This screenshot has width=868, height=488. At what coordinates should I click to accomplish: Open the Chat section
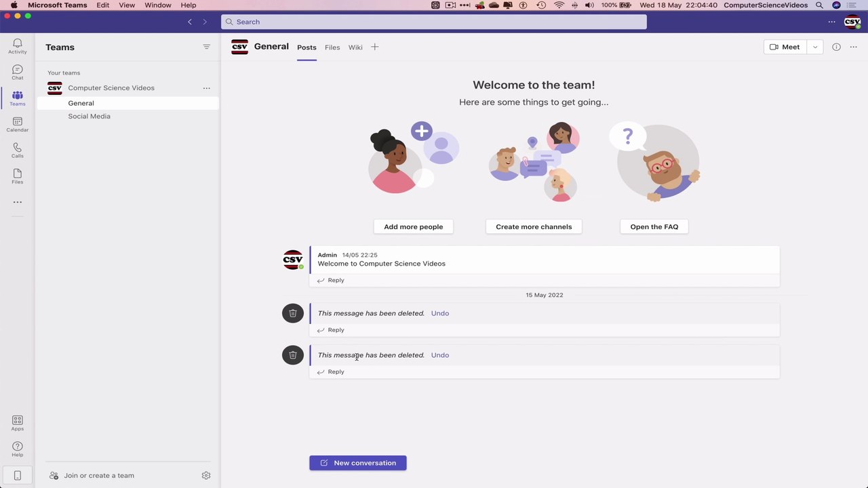point(18,73)
